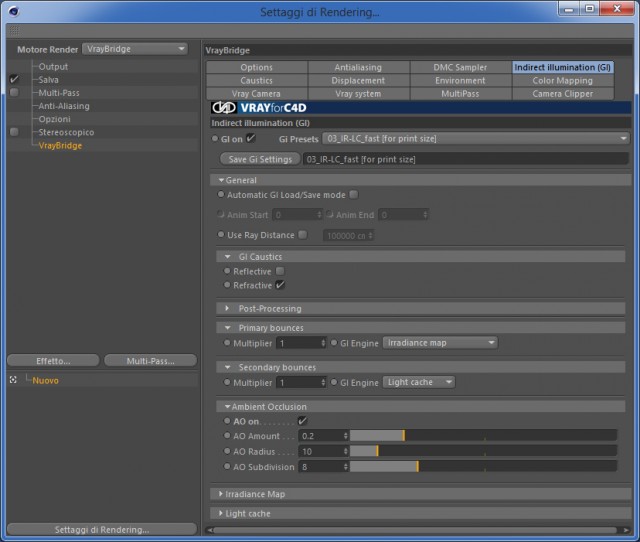Switch to the Antialiasing tab

click(x=358, y=67)
